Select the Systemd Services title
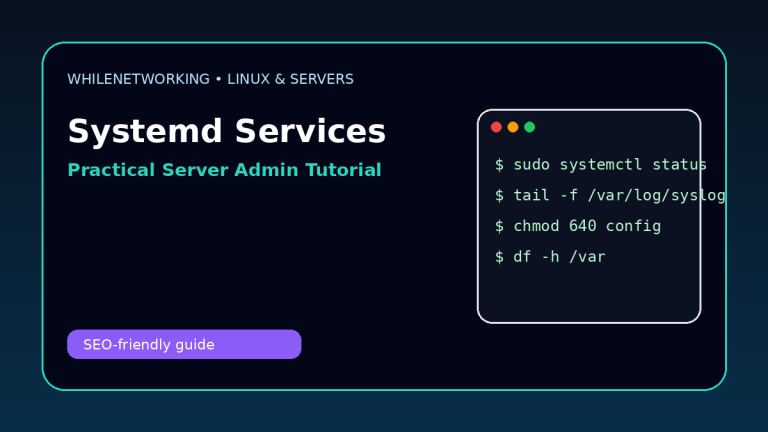 pos(227,131)
